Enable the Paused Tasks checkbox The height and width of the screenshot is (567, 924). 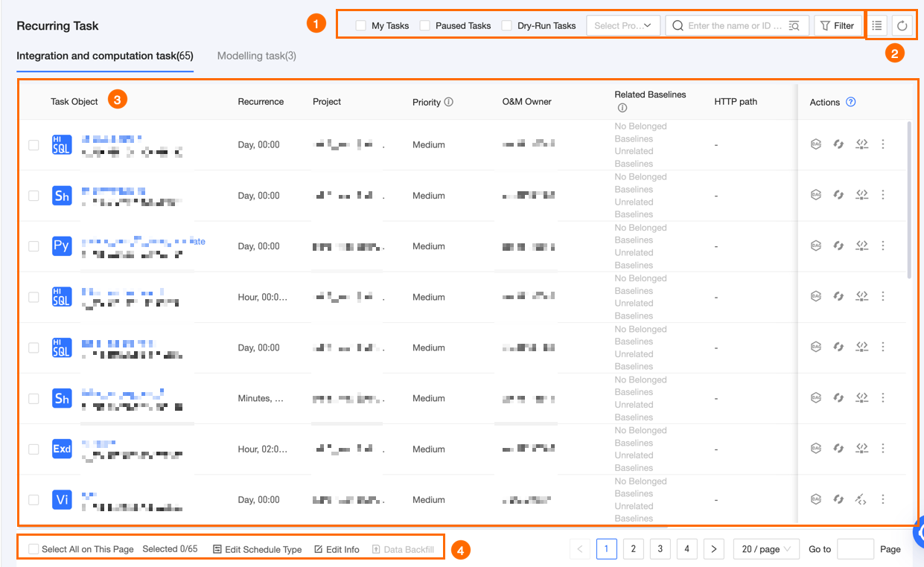point(424,25)
